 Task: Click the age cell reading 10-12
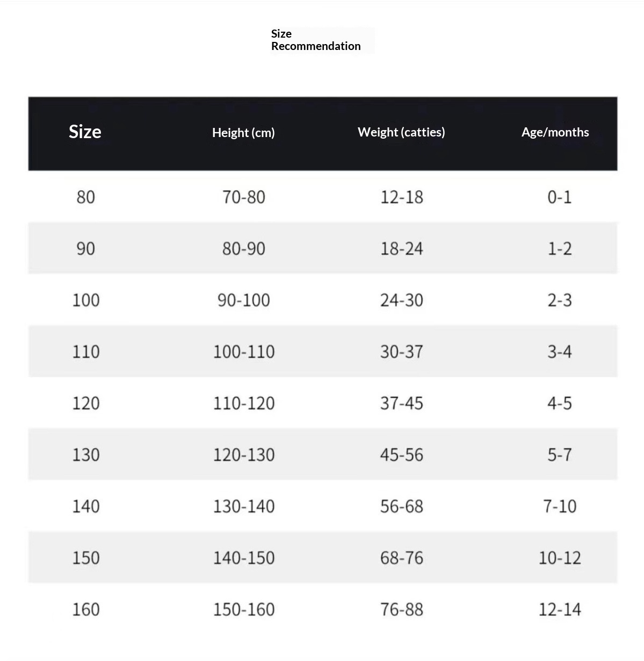560,558
